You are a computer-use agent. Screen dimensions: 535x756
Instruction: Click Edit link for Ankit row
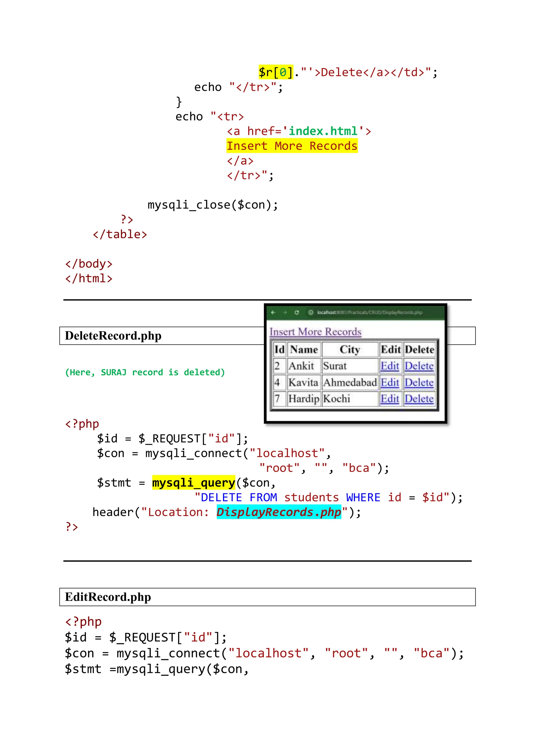pos(389,366)
